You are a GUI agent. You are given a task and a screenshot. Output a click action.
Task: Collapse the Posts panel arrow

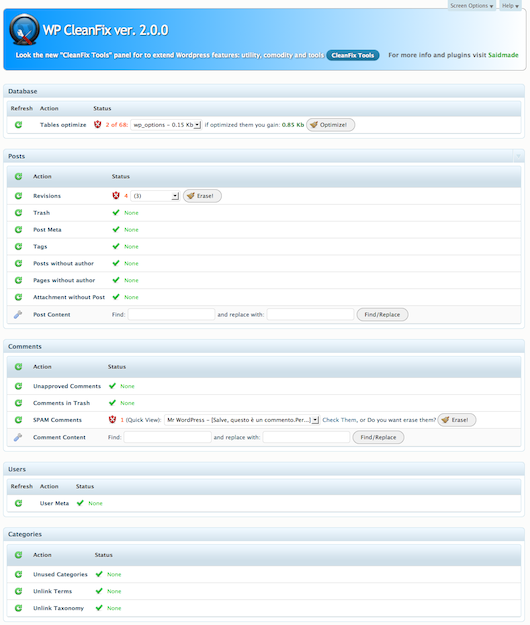click(518, 156)
